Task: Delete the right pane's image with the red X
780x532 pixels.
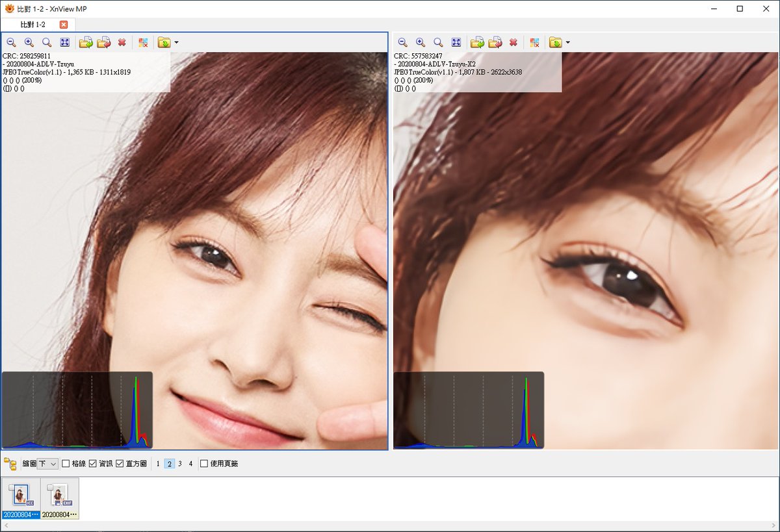Action: pyautogui.click(x=513, y=42)
